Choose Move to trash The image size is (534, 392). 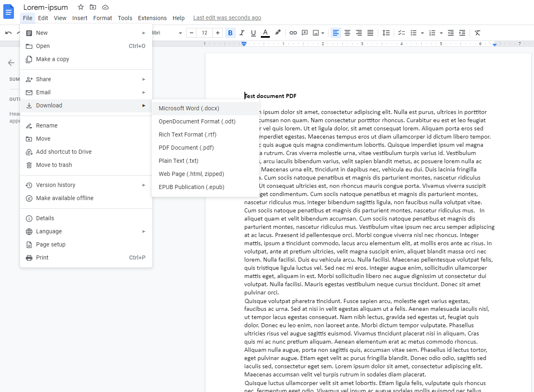86,165
